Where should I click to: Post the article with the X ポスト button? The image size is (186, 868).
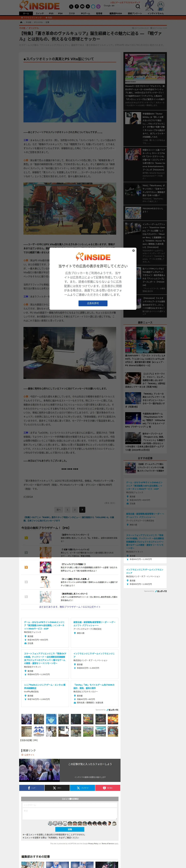pyautogui.click(x=57, y=788)
